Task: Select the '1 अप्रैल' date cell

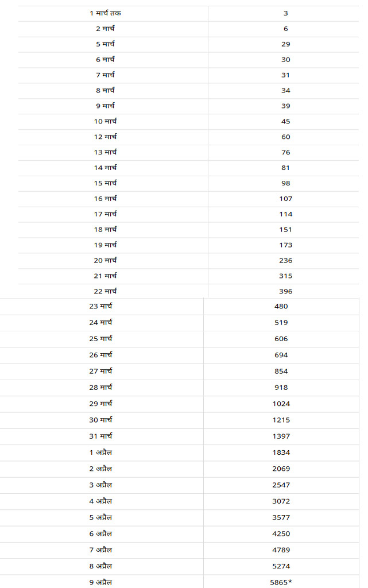Action: [x=101, y=452]
